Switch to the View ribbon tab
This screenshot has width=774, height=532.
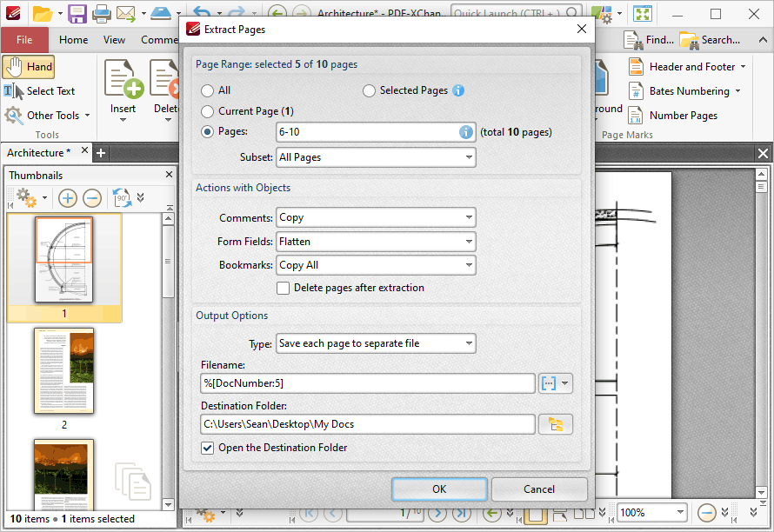point(114,40)
